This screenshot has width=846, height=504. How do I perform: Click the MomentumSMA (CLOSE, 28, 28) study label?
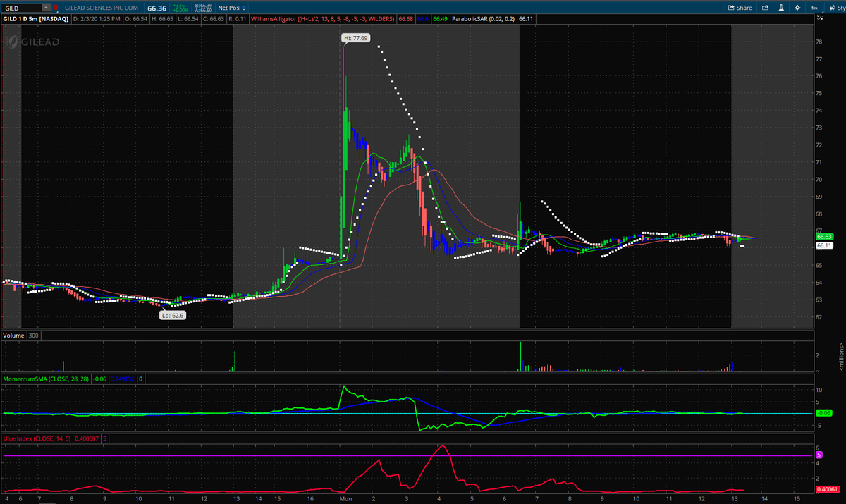click(47, 379)
